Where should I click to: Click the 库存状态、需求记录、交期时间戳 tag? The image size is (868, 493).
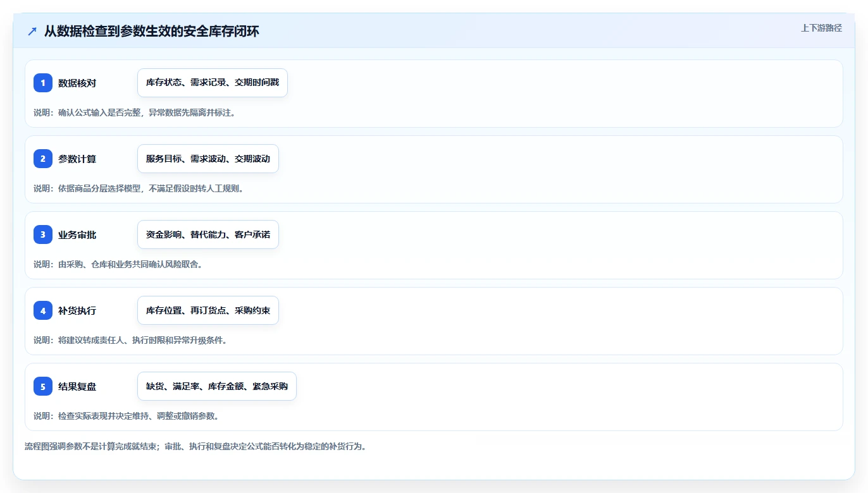pyautogui.click(x=213, y=83)
